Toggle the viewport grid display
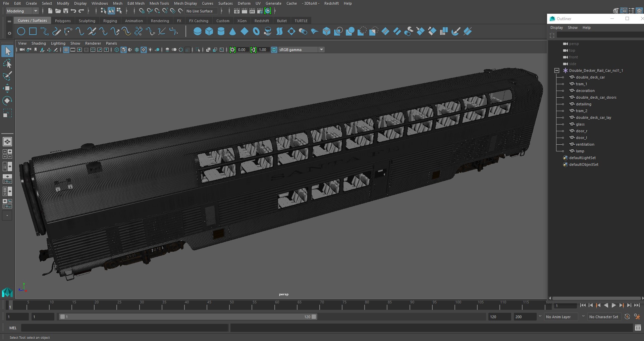 (x=66, y=50)
